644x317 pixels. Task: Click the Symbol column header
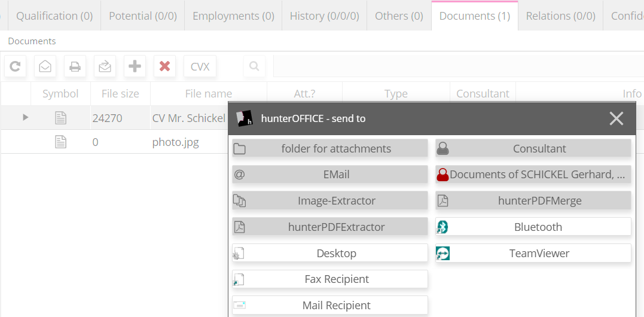tap(61, 94)
